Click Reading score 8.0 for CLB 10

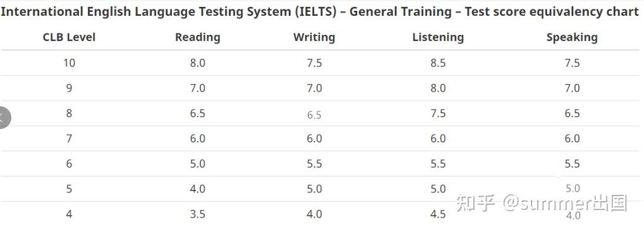198,63
